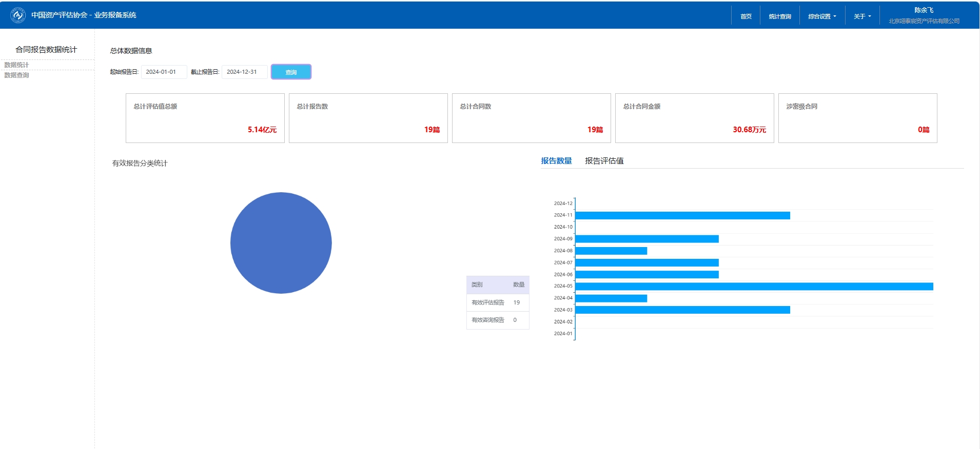Click the 2024-05 bar in chart
This screenshot has width=980, height=449.
coord(754,287)
